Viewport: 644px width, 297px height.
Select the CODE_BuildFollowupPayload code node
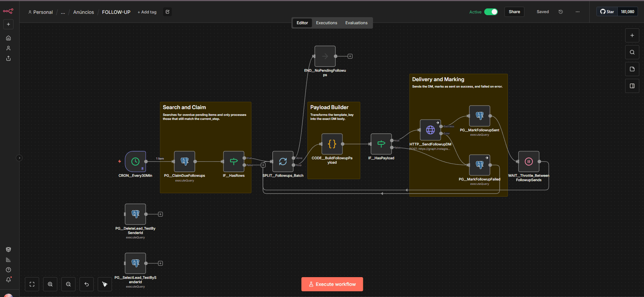pos(332,144)
